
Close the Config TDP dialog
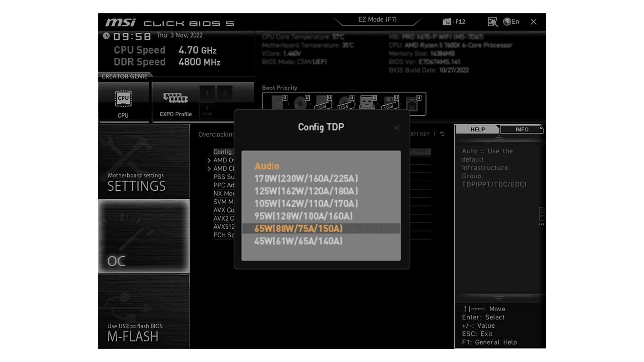[397, 128]
